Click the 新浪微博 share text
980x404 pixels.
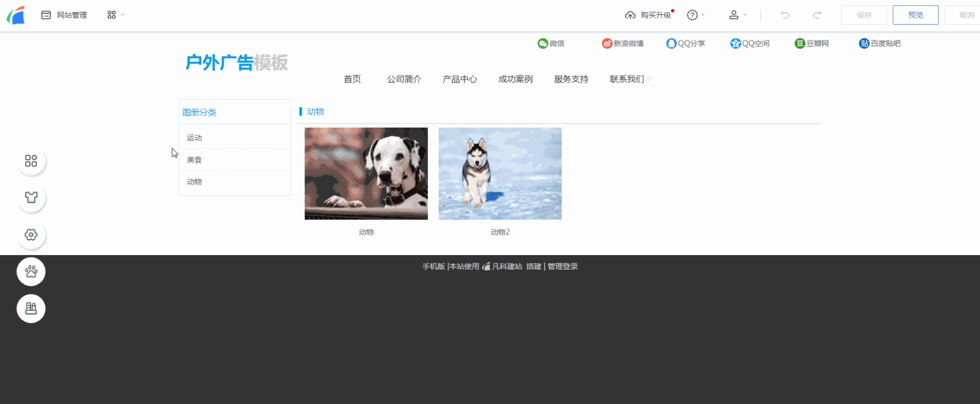[628, 43]
